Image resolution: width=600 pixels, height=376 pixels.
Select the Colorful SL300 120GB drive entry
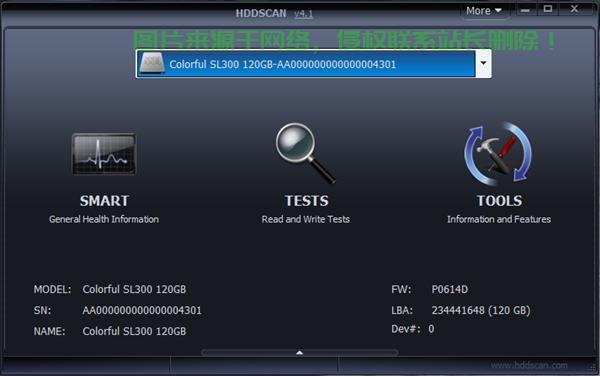[306, 64]
